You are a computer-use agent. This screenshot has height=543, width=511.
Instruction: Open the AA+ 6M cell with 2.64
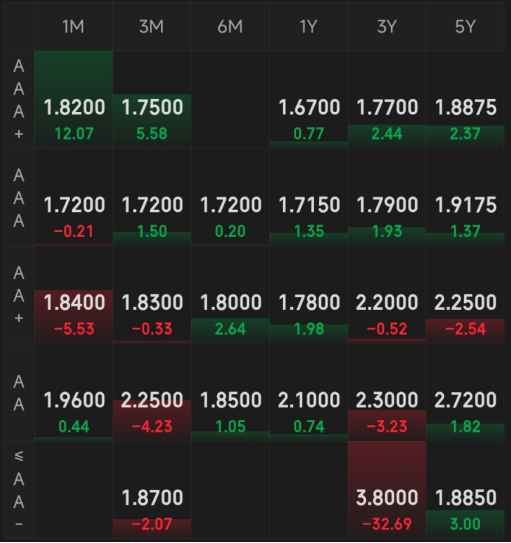pyautogui.click(x=230, y=295)
